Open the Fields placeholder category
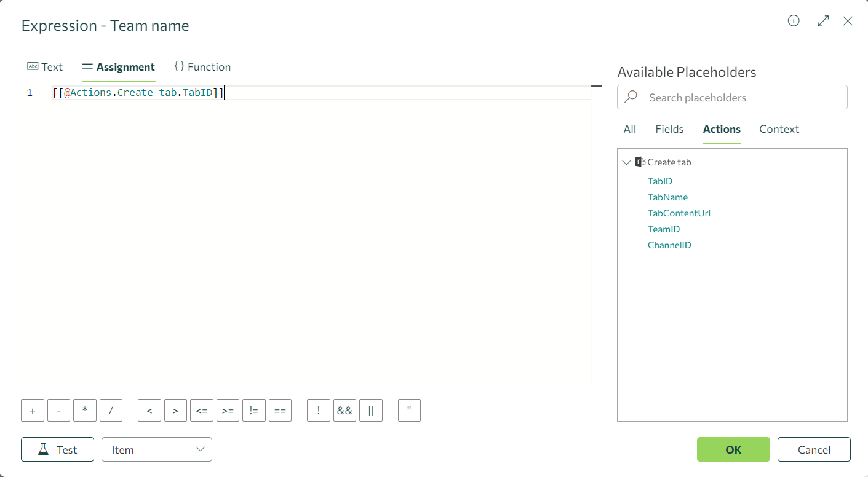The width and height of the screenshot is (868, 477). coord(669,129)
